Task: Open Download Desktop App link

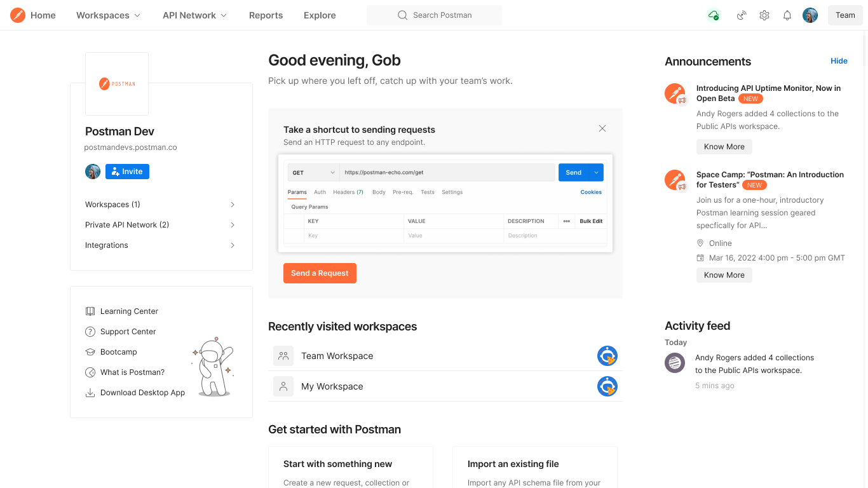Action: [142, 393]
